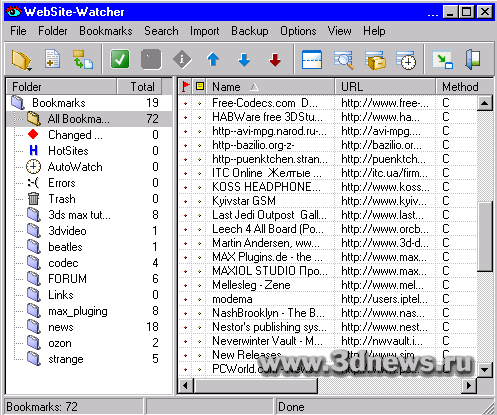Click the red down arrow icon
497x415 pixels.
point(275,60)
